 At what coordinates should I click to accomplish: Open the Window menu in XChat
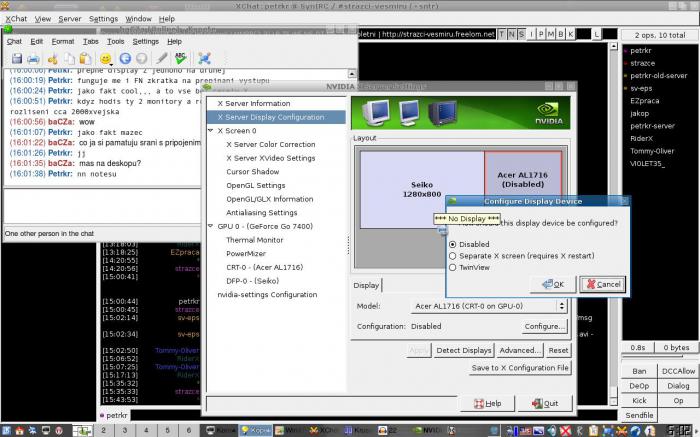tap(138, 19)
